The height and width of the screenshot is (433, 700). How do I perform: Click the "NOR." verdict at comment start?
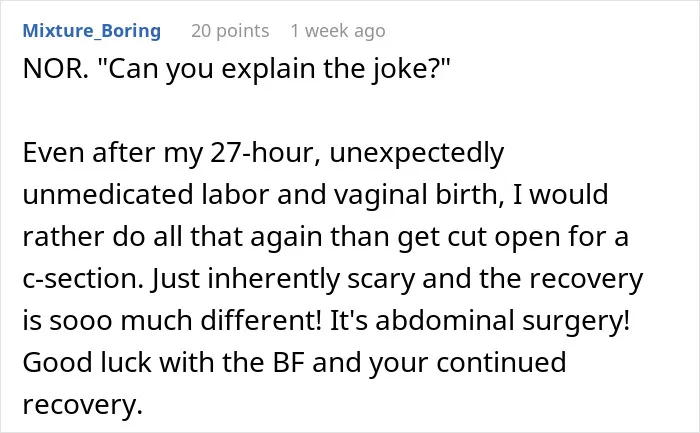tap(55, 69)
